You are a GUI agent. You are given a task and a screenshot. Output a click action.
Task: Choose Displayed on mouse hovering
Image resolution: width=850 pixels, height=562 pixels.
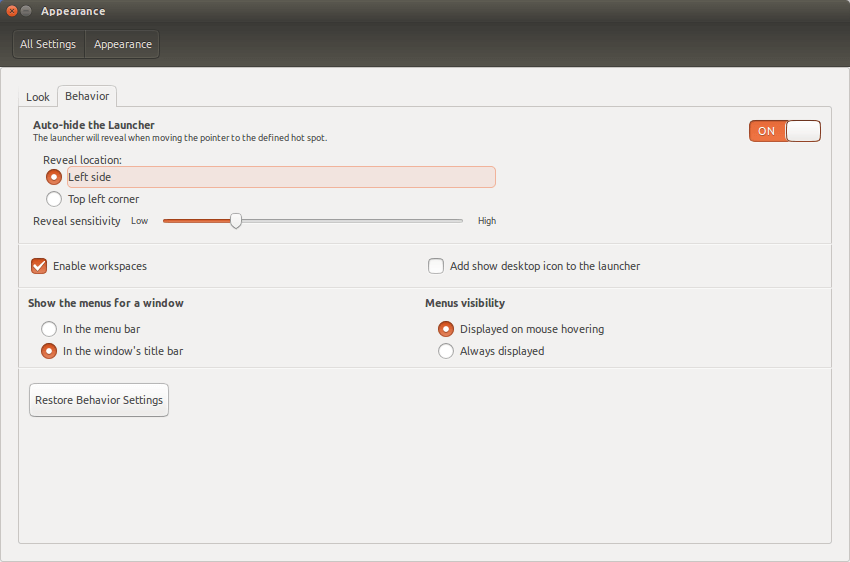point(446,329)
